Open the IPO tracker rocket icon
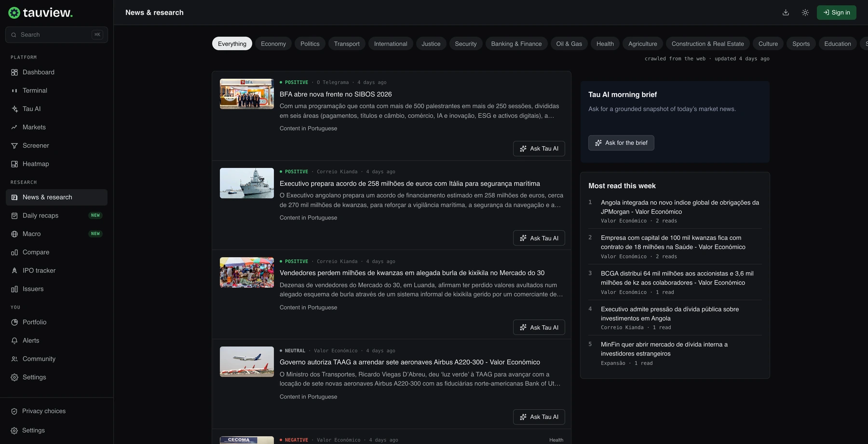Viewport: 868px width, 444px height. pos(14,271)
